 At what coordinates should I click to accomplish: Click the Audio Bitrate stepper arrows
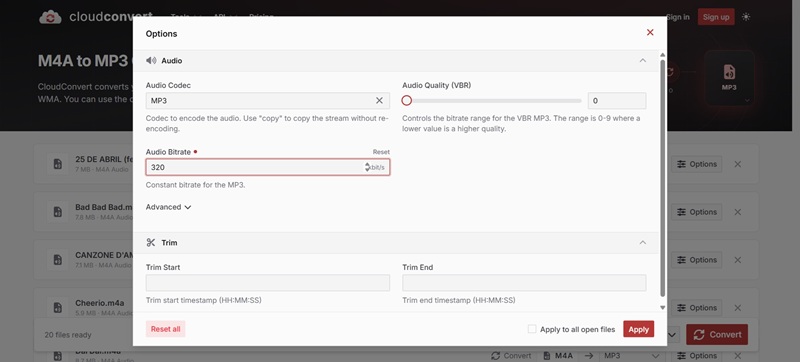click(367, 167)
